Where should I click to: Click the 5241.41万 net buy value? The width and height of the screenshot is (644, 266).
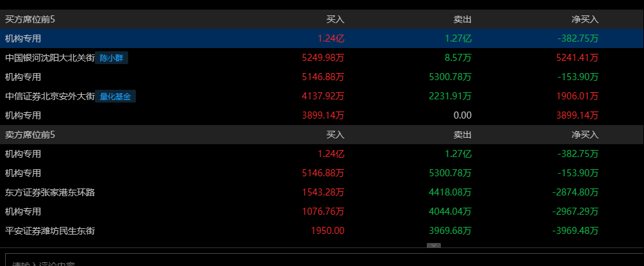(x=577, y=58)
